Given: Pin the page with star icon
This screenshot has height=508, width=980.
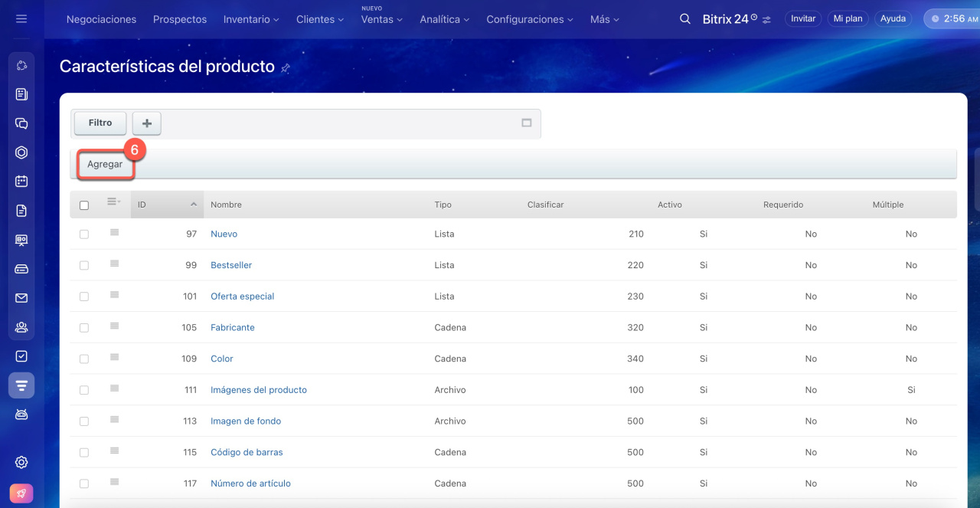Looking at the screenshot, I should click(x=286, y=68).
